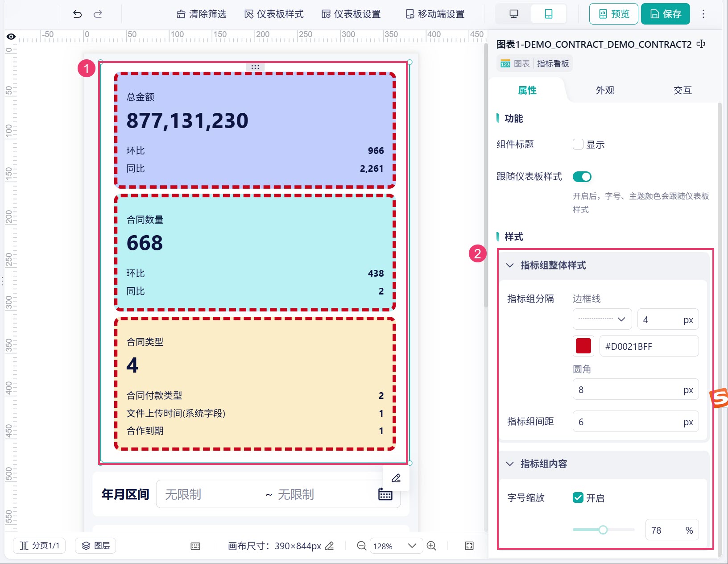Image resolution: width=728 pixels, height=564 pixels.
Task: Click the fit-to-screen icon
Action: point(469,546)
